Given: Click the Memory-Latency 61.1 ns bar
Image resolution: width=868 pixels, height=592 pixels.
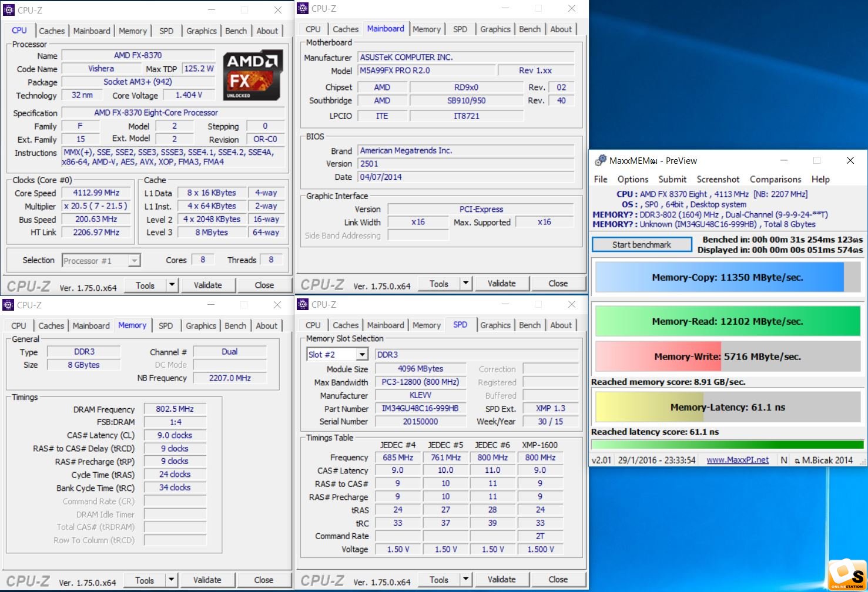Looking at the screenshot, I should pos(728,407).
